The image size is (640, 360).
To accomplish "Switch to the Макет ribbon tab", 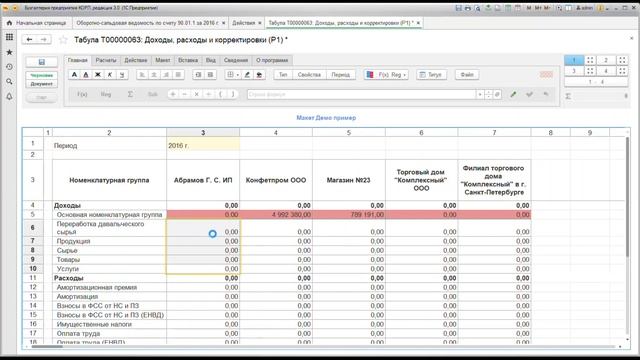I will tap(162, 60).
